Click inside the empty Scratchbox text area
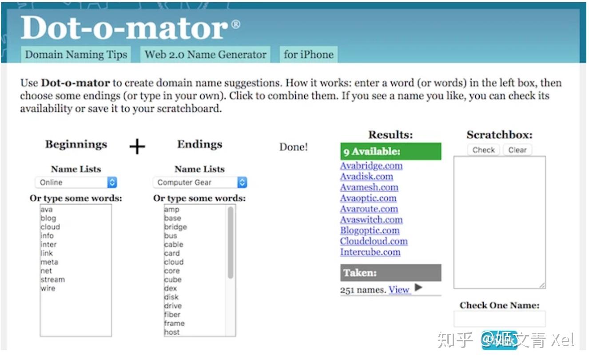The height and width of the screenshot is (364, 589). [500, 222]
